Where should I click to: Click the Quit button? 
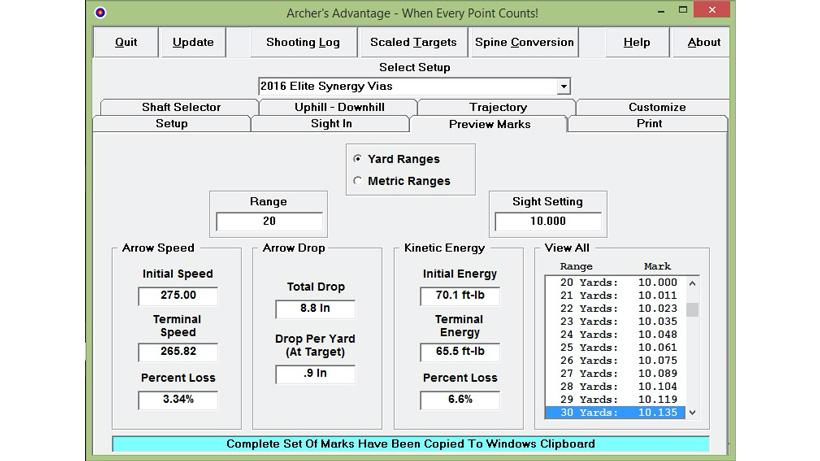coord(126,42)
